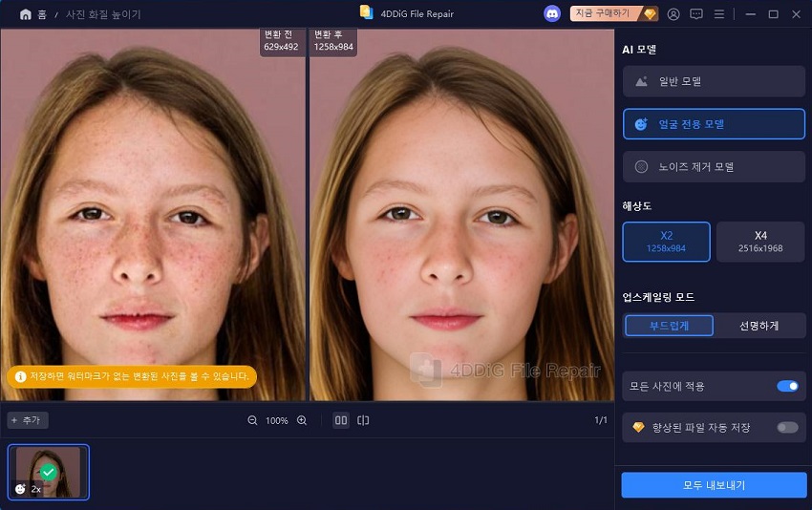
Task: Zoom in with the magnifier plus icon
Action: [x=302, y=420]
